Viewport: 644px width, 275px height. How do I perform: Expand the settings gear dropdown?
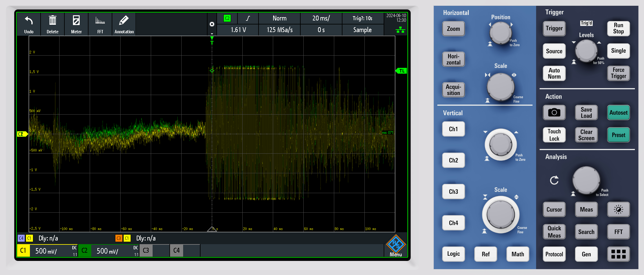click(212, 25)
